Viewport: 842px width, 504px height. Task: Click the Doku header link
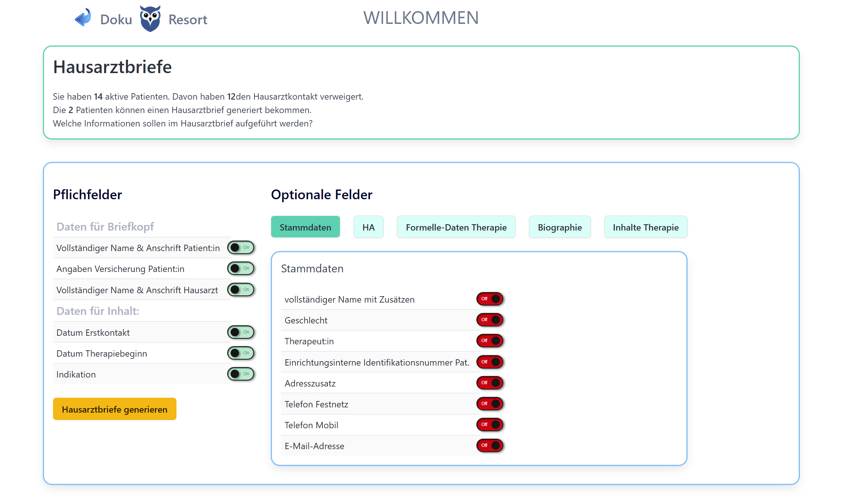[x=116, y=19]
